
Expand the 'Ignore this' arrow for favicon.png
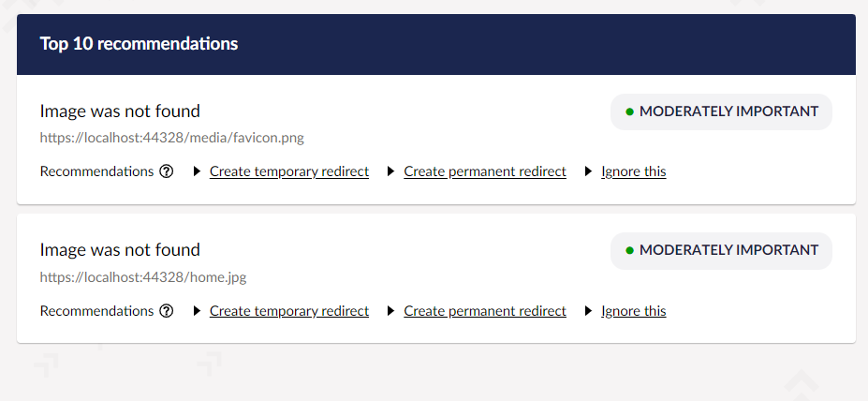pyautogui.click(x=589, y=171)
